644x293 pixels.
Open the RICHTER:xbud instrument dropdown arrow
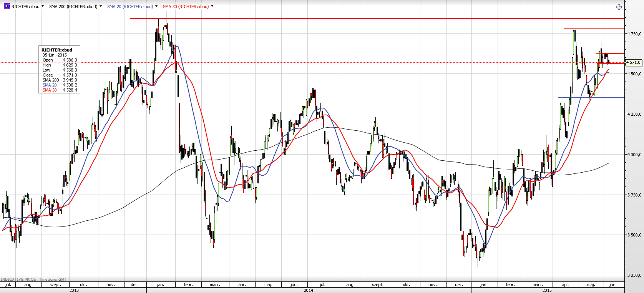tap(42, 6)
